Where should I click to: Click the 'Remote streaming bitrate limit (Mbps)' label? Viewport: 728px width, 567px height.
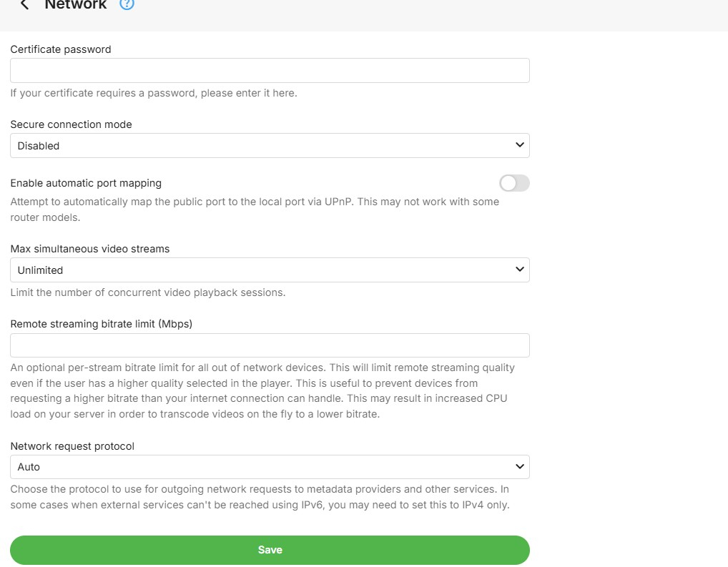(x=102, y=324)
